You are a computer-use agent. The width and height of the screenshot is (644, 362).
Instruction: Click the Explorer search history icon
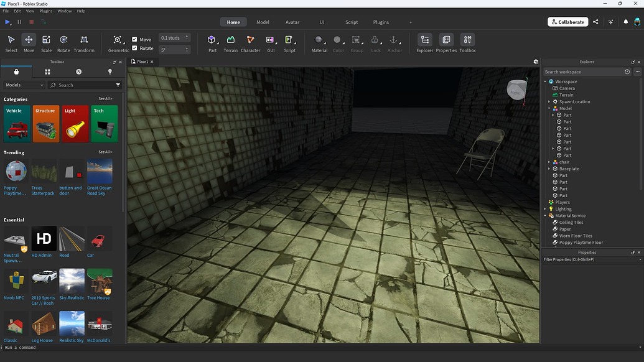click(x=627, y=72)
